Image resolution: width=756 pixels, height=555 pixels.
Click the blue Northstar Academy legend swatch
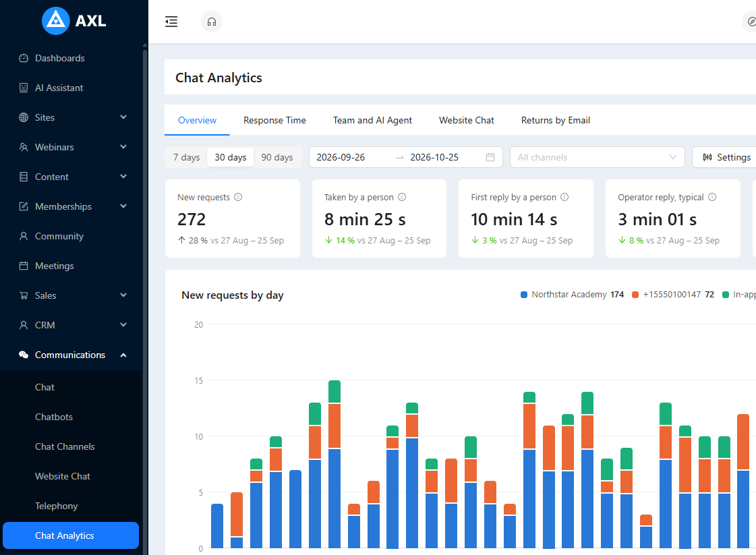pyautogui.click(x=524, y=295)
